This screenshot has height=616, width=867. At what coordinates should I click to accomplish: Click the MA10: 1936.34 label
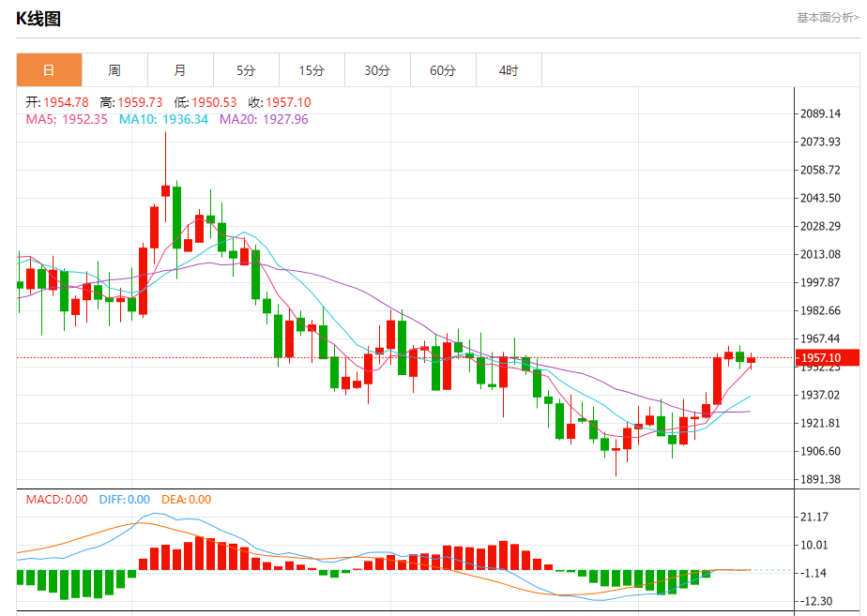point(163,119)
